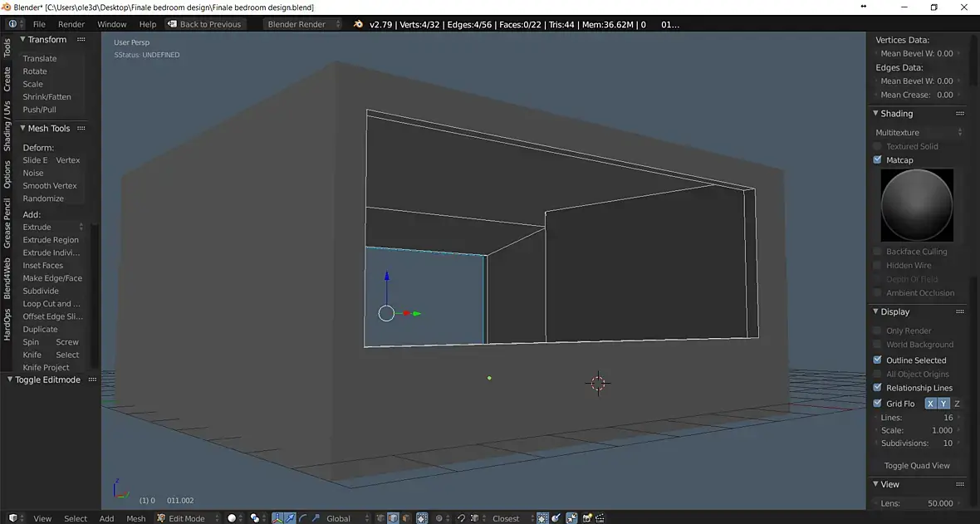This screenshot has width=980, height=524.
Task: Select the scale manipulator icon
Action: 316,518
